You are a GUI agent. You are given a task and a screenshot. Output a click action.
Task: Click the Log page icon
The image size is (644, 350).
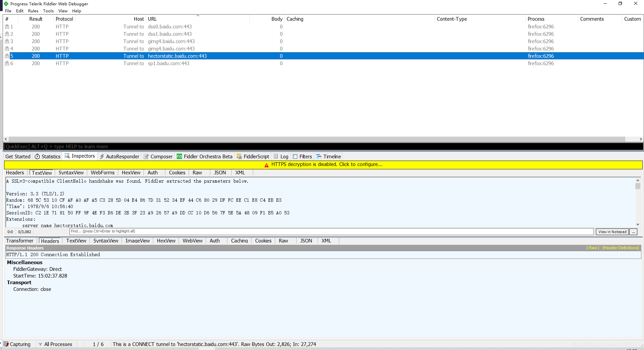coord(276,156)
